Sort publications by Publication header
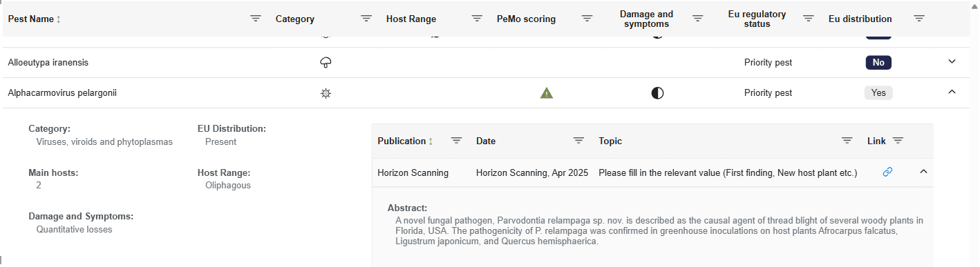 tap(405, 141)
